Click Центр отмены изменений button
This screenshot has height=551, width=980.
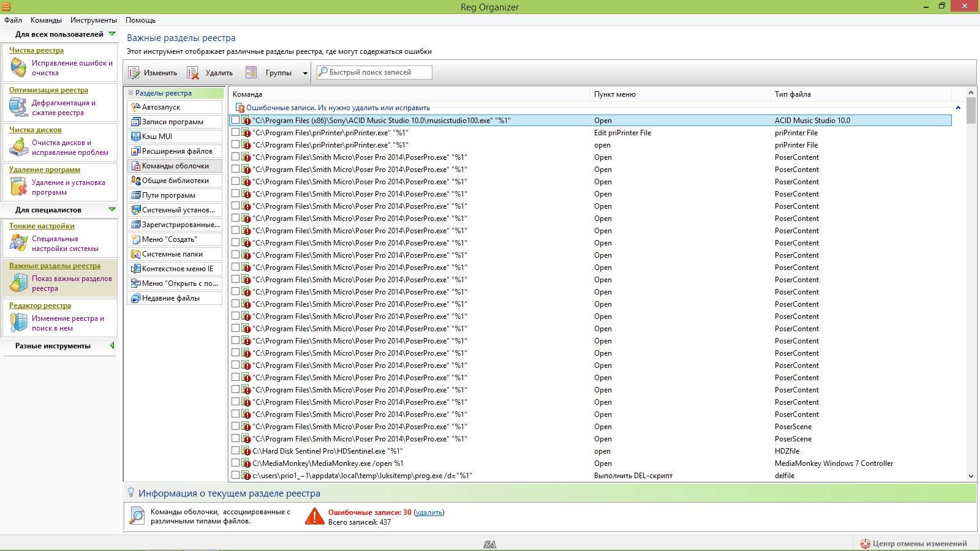coord(914,544)
